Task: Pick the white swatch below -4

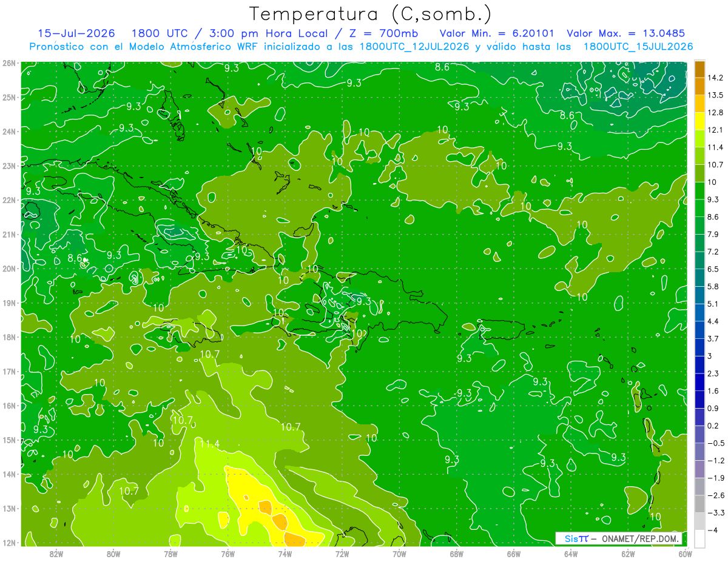Action: [x=699, y=538]
